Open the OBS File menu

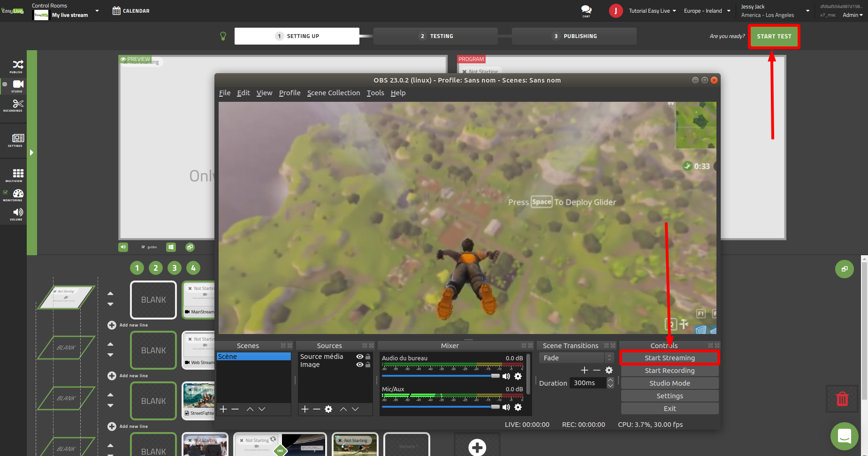tap(225, 93)
